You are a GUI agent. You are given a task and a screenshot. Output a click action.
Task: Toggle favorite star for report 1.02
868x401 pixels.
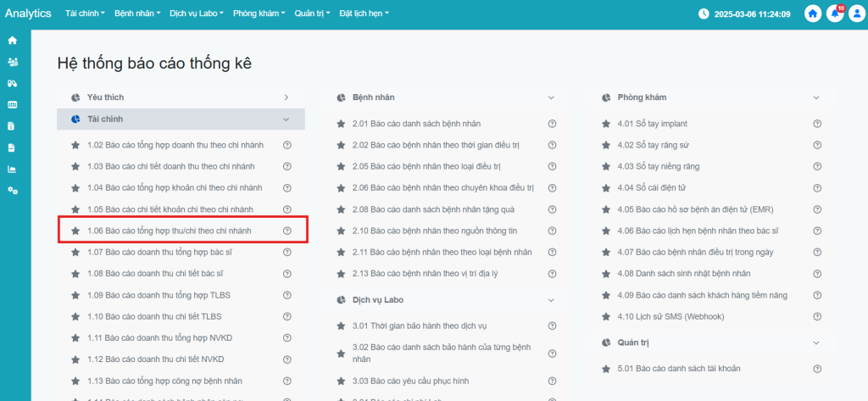click(75, 145)
